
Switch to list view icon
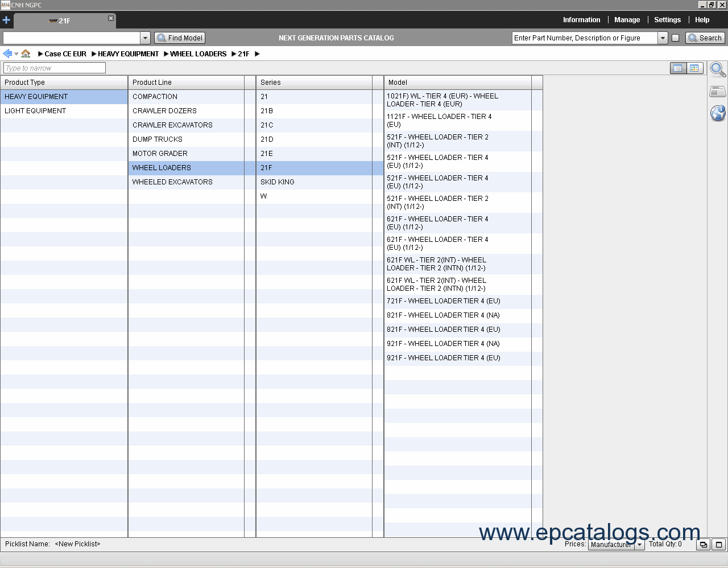click(x=678, y=68)
